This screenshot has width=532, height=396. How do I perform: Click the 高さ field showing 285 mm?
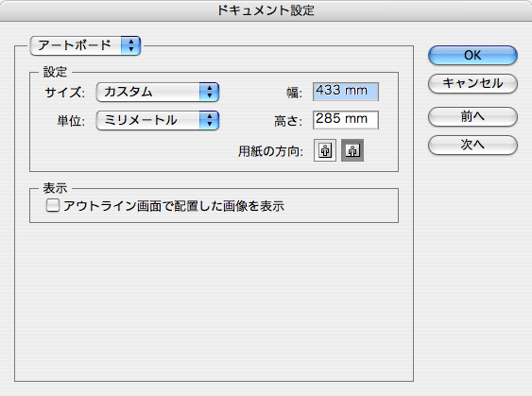(346, 120)
